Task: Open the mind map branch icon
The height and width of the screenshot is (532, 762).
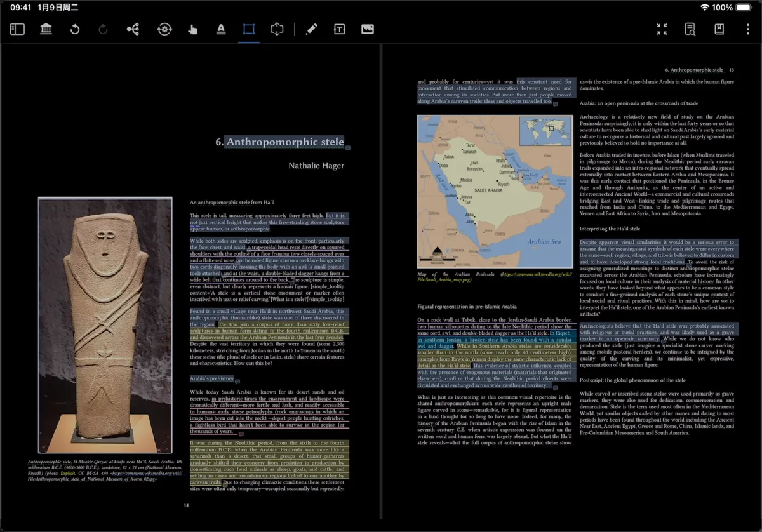Action: (x=133, y=29)
